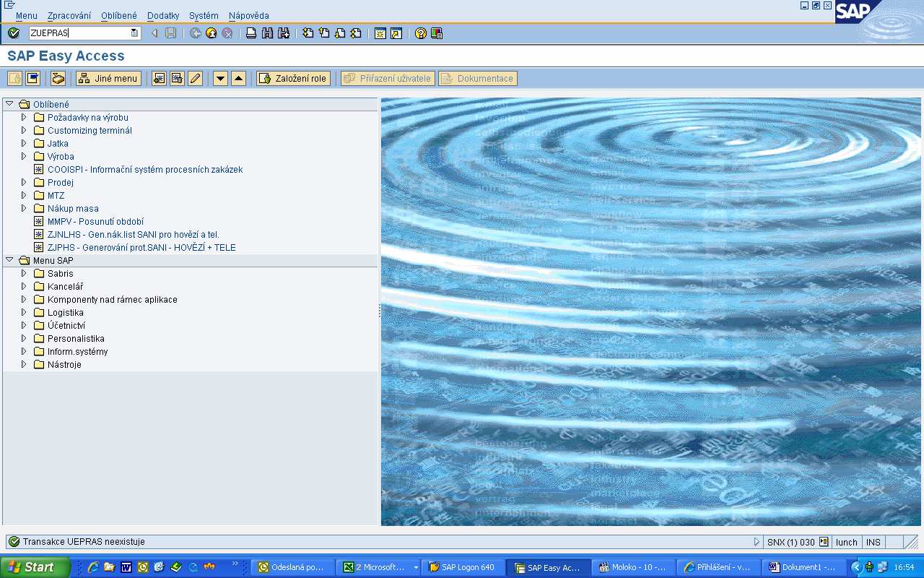Click the Delete Favorites icon
The height and width of the screenshot is (578, 924).
pyautogui.click(x=177, y=79)
